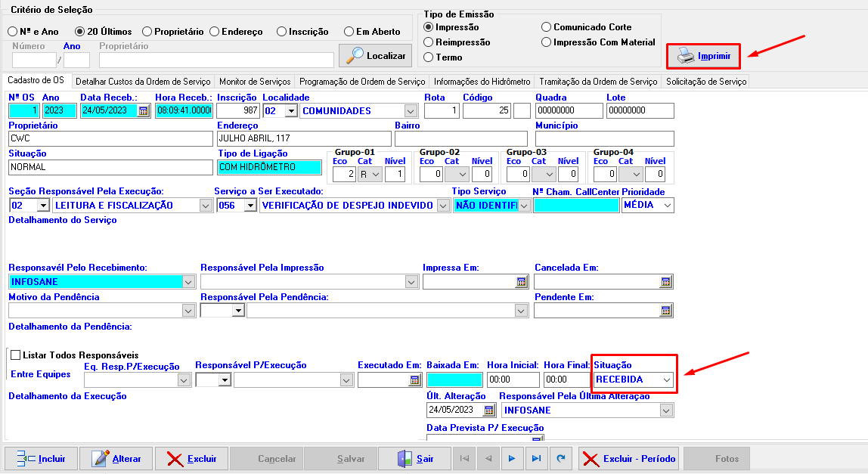This screenshot has height=474, width=868.
Task: Click the Imprimir printer button
Action: coord(703,56)
